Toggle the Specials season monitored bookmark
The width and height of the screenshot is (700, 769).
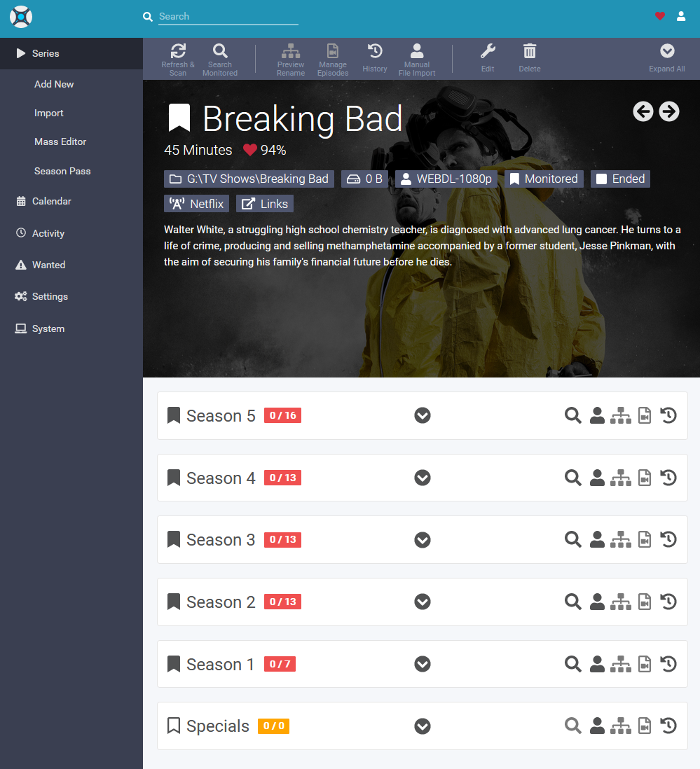pos(173,726)
